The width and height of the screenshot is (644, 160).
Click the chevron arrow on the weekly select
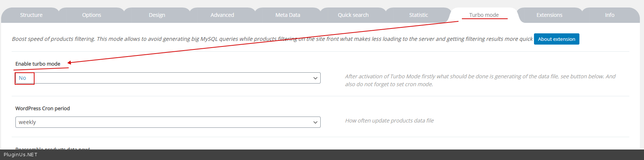click(315, 123)
